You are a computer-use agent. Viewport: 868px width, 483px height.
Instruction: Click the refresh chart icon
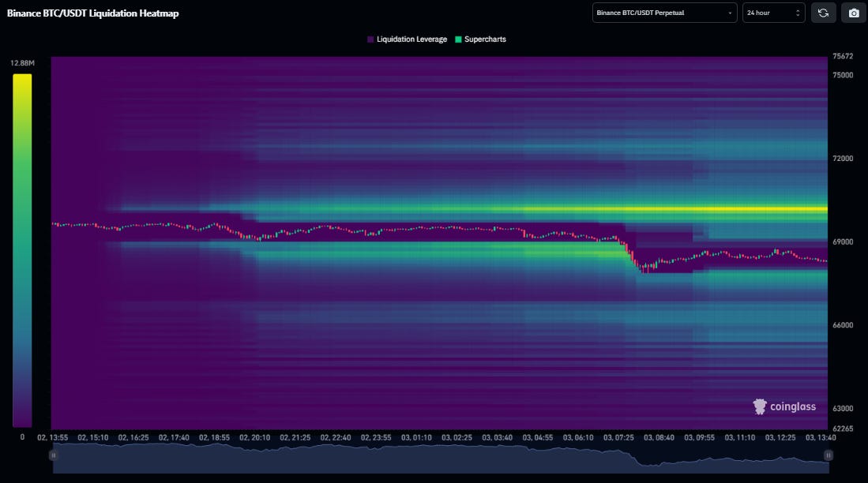click(823, 13)
